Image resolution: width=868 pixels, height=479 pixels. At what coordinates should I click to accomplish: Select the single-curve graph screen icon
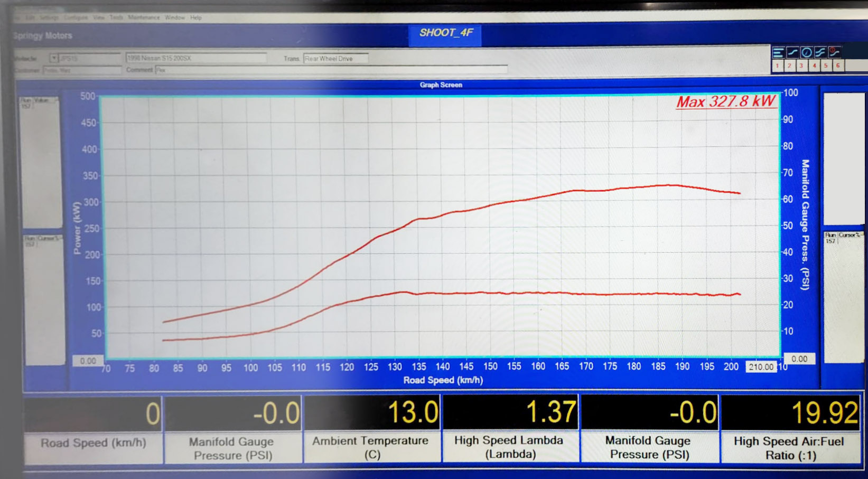pos(792,52)
